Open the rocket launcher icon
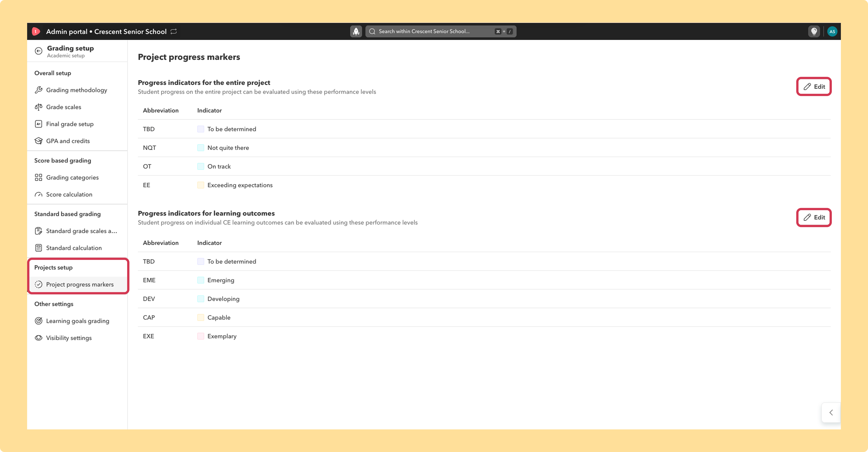868x452 pixels. coord(356,31)
